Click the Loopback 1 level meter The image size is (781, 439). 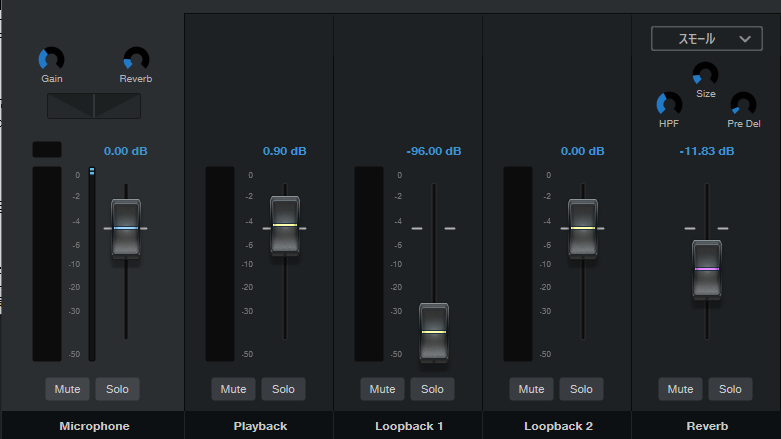pos(369,264)
